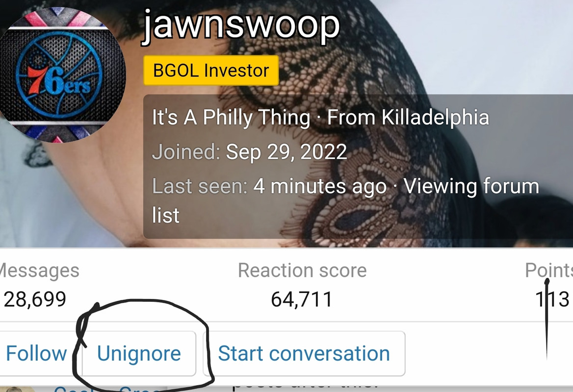This screenshot has width=573, height=392.
Task: Open the 76ers profile avatar
Action: [x=62, y=75]
